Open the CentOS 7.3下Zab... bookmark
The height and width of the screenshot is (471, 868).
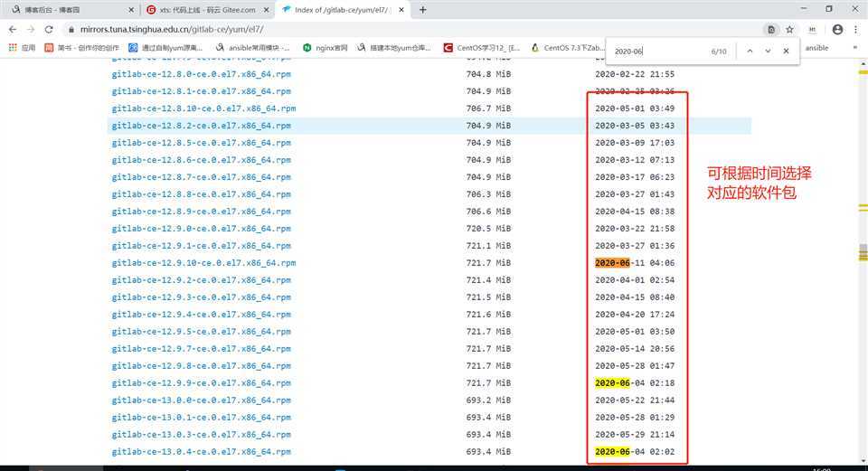coord(568,48)
